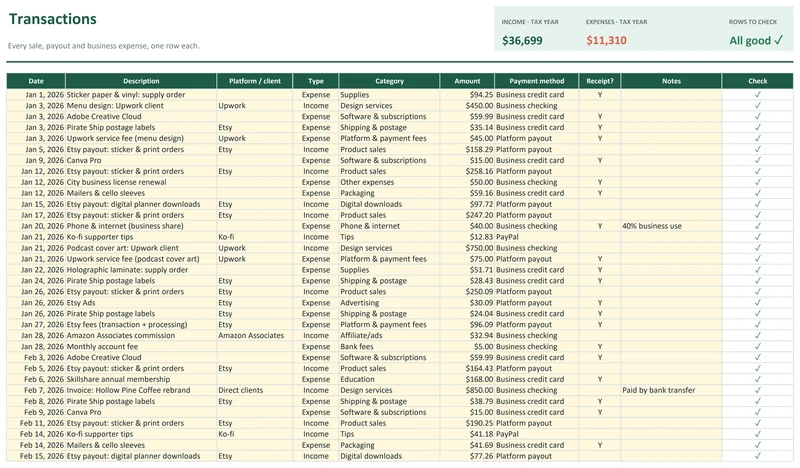Click the Type column header
Screen dimensions: 800x468
pyautogui.click(x=316, y=81)
